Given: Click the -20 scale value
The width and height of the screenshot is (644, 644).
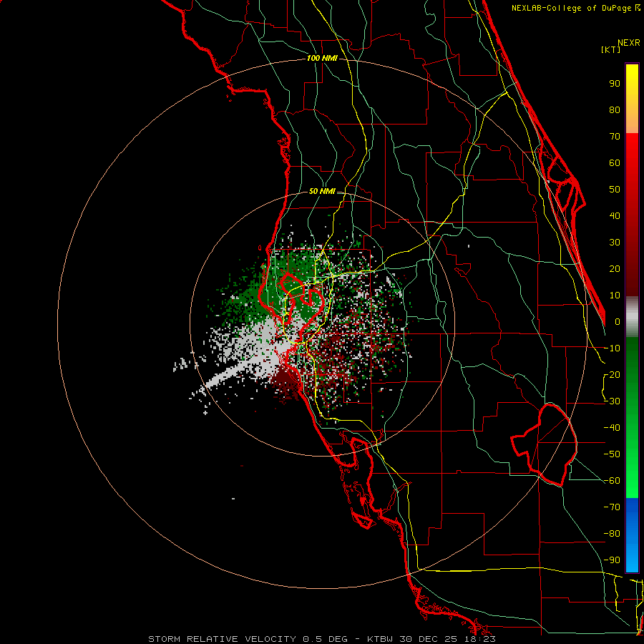Looking at the screenshot, I should pyautogui.click(x=612, y=374).
